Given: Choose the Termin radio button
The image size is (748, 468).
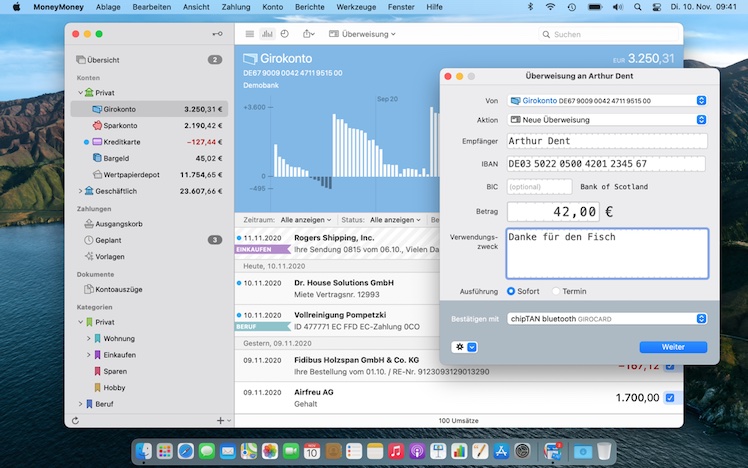Looking at the screenshot, I should (557, 291).
